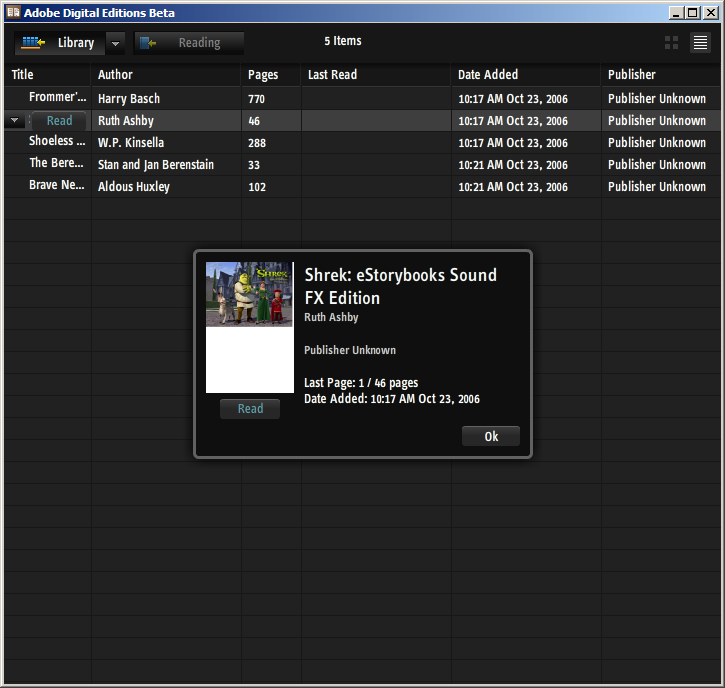This screenshot has height=688, width=725.
Task: Select the Shoeless title entry
Action: [57, 141]
